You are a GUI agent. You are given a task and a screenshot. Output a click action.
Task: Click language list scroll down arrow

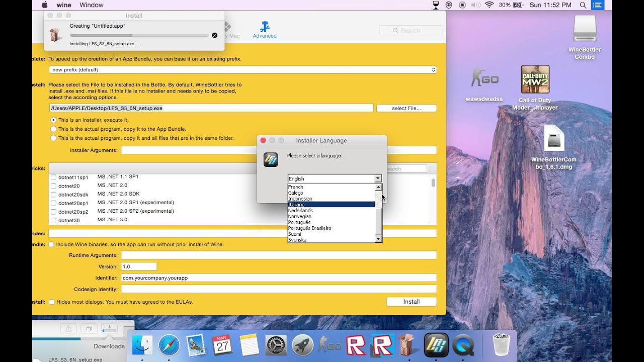click(x=379, y=239)
